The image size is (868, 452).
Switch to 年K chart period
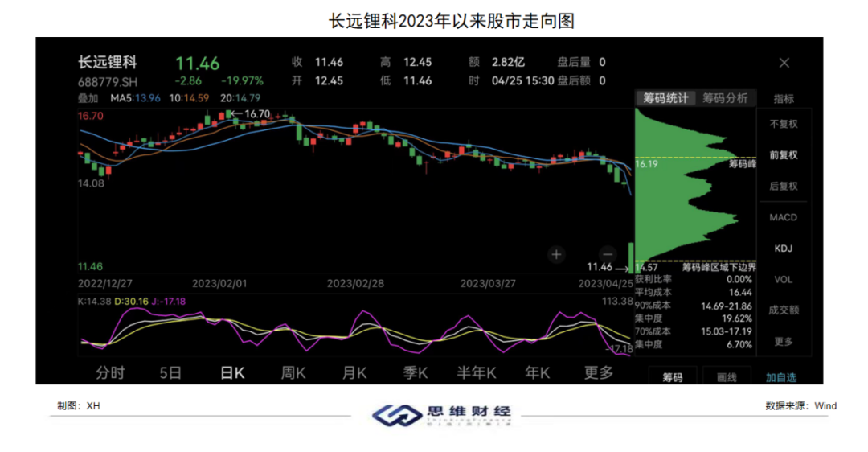pyautogui.click(x=537, y=373)
